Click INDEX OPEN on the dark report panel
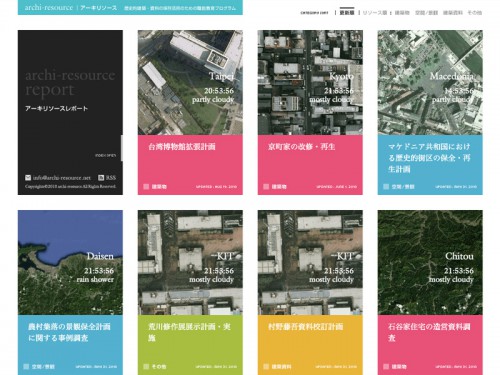The width and height of the screenshot is (500, 375). click(x=106, y=155)
